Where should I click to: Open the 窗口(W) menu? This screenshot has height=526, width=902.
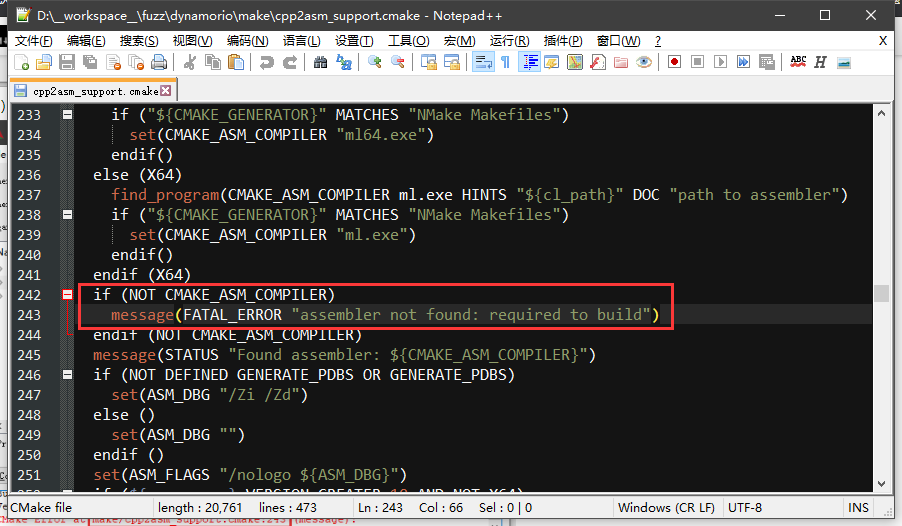(618, 41)
